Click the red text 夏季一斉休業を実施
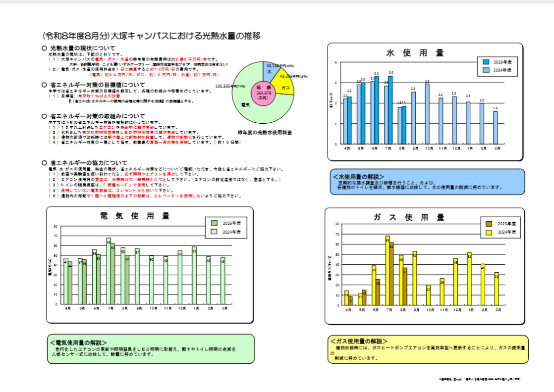This screenshot has height=392, width=554. (x=169, y=142)
